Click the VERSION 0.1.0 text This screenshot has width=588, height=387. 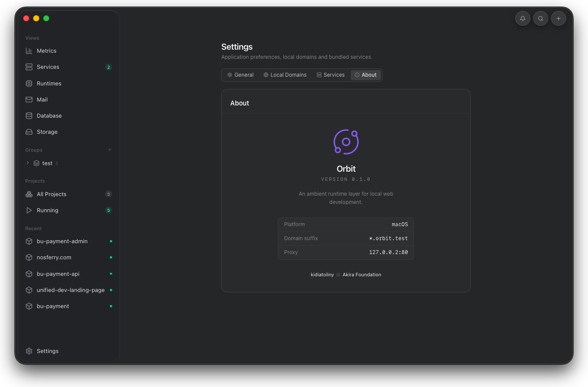346,179
